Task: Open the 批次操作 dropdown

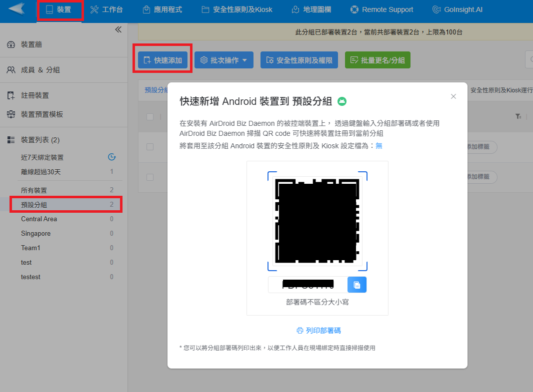Action: coord(224,60)
